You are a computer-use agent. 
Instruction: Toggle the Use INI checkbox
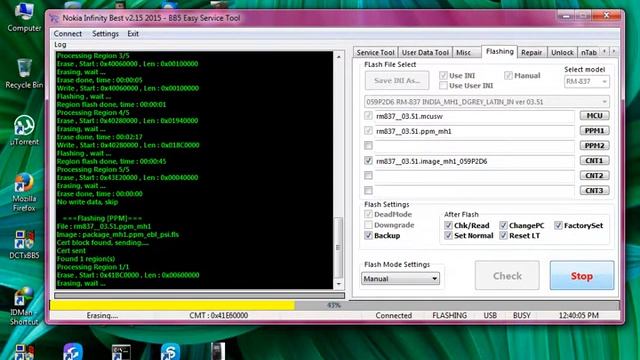coord(443,76)
